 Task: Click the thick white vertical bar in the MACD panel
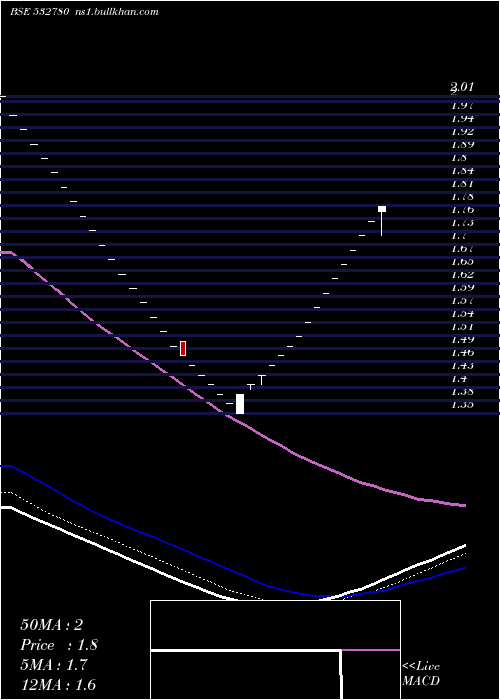341,674
